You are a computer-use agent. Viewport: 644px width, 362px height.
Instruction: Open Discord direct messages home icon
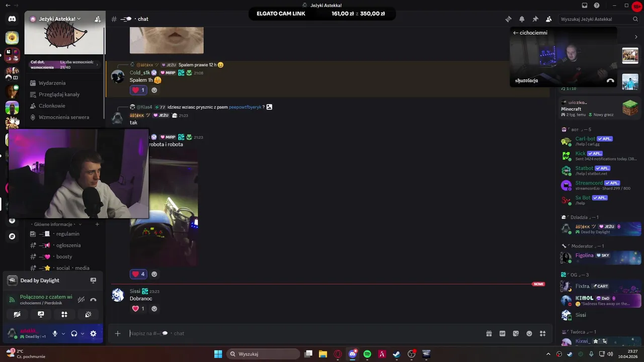12,19
